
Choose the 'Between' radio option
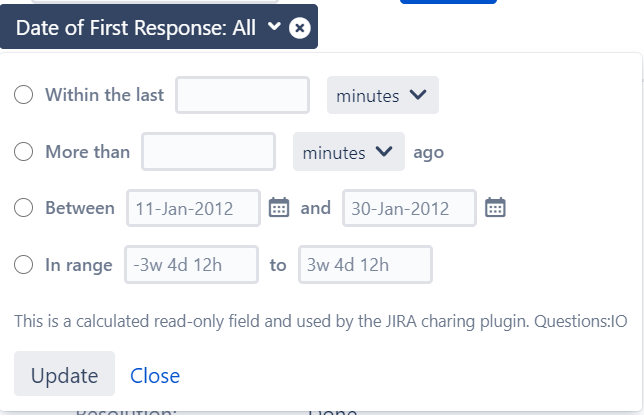click(x=23, y=208)
